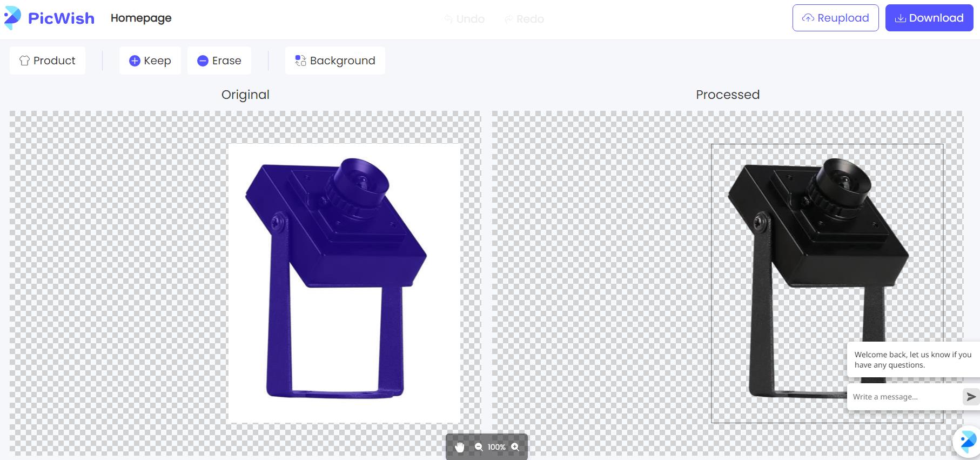
Task: Activate the Erase brush tool
Action: pyautogui.click(x=219, y=61)
